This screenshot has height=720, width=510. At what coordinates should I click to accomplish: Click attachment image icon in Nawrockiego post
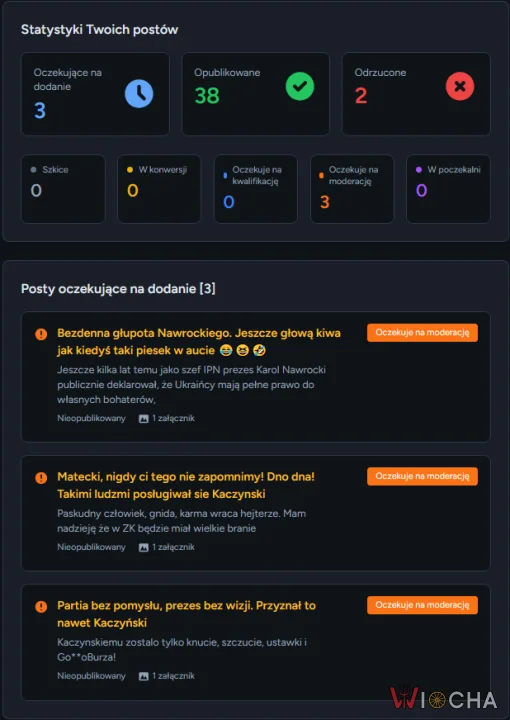click(x=144, y=418)
